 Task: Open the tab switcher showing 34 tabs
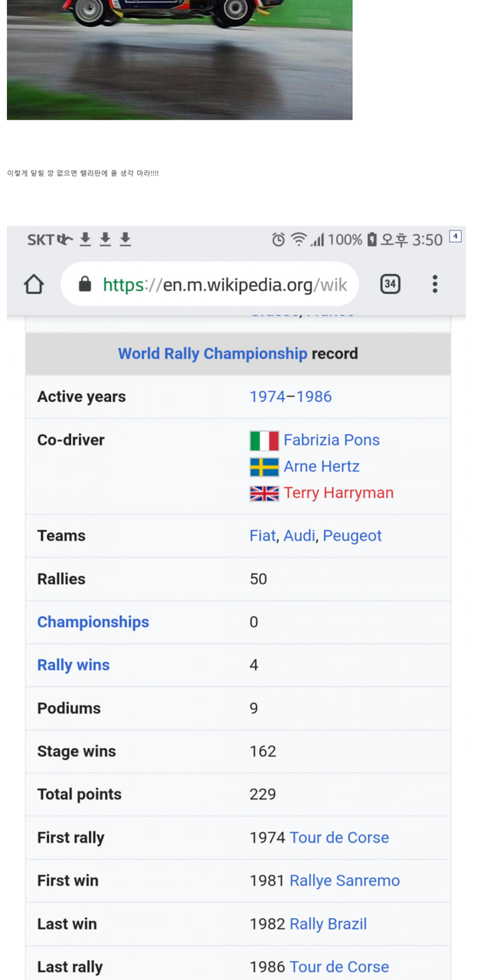(x=390, y=284)
